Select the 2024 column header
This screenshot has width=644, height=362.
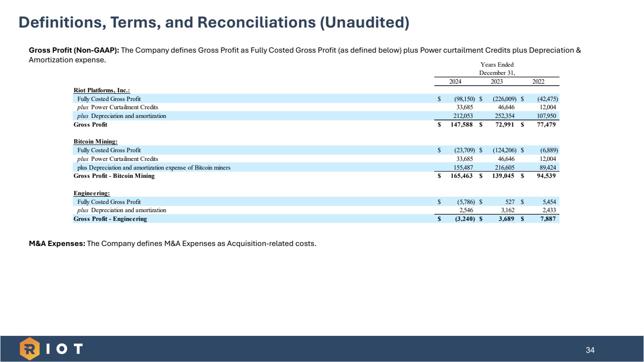455,81
